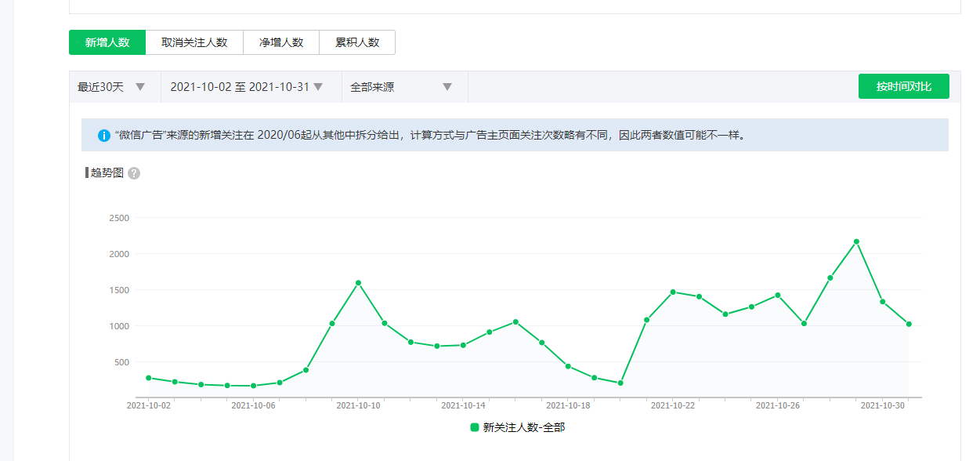Select the 净增人数 tab
Image resolution: width=980 pixels, height=461 pixels.
click(281, 42)
